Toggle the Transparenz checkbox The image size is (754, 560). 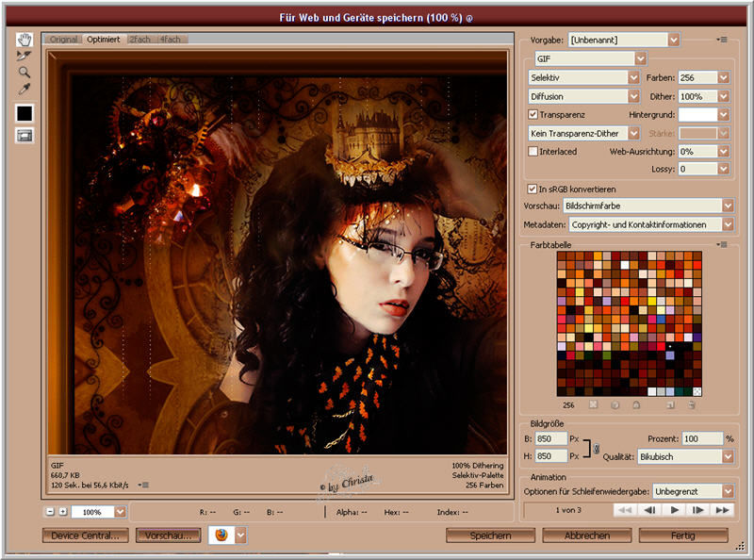[x=533, y=114]
